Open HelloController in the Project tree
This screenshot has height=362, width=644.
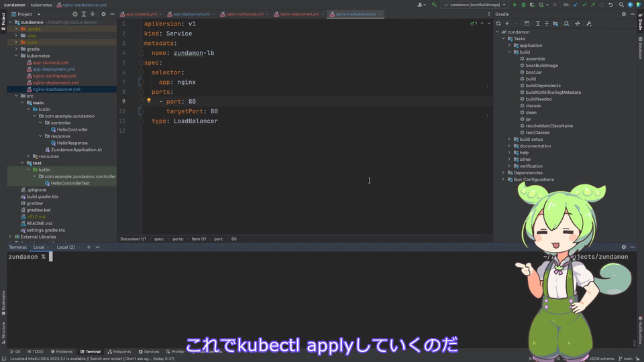[72, 129]
